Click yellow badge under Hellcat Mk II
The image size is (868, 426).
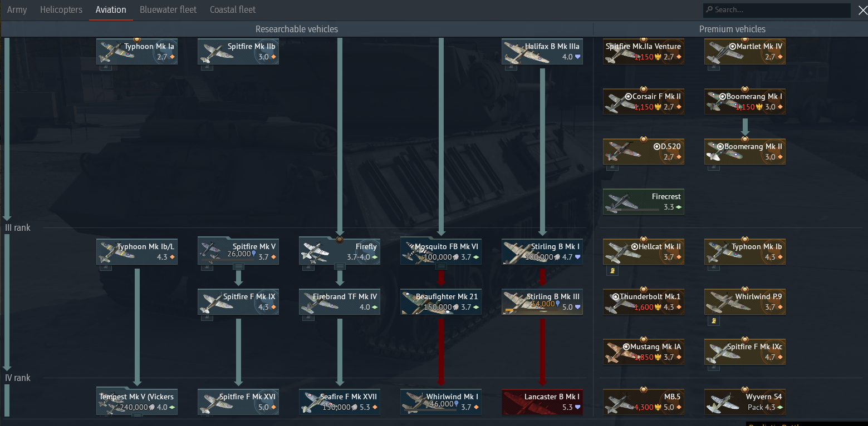[x=611, y=271]
